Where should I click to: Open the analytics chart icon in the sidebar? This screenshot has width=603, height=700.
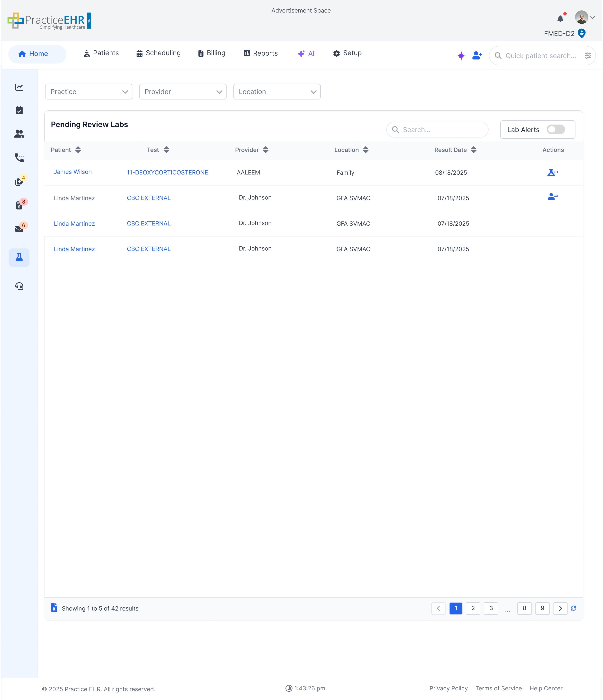coord(19,87)
